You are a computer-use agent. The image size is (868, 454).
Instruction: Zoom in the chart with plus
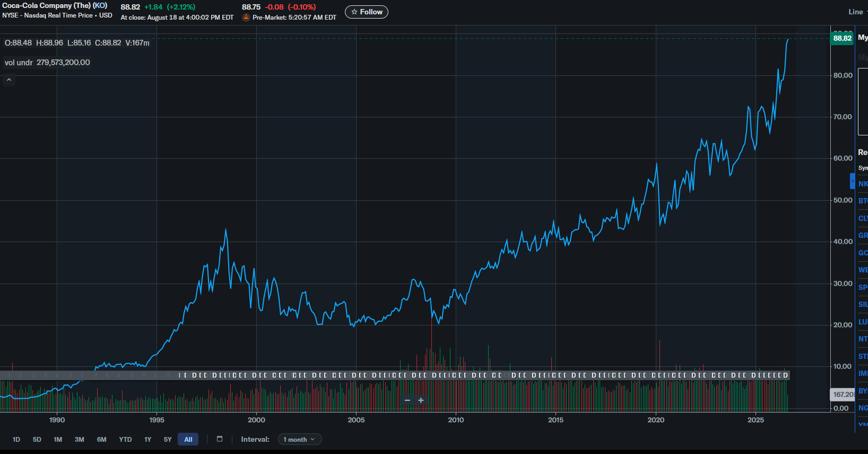coord(421,400)
